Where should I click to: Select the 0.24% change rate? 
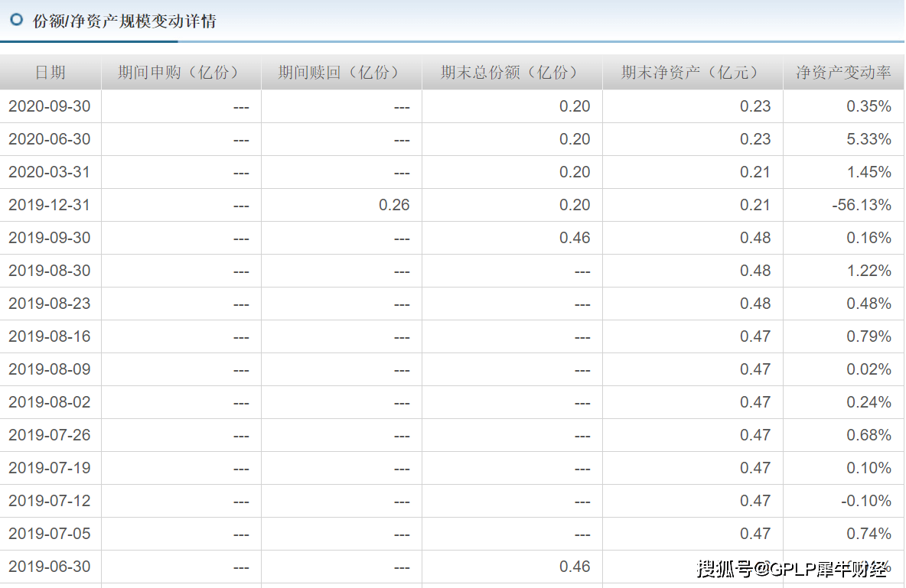tap(869, 403)
